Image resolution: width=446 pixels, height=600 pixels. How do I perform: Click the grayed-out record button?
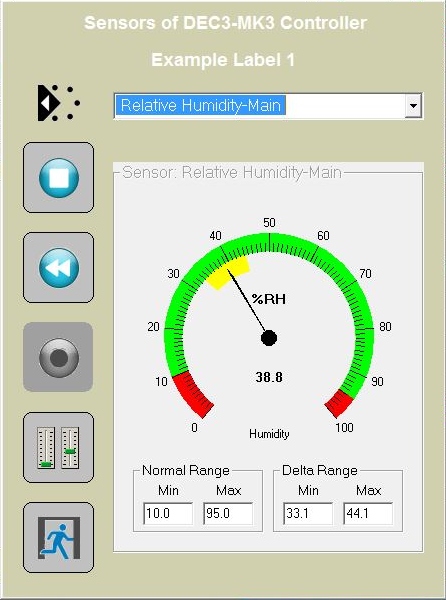58,357
